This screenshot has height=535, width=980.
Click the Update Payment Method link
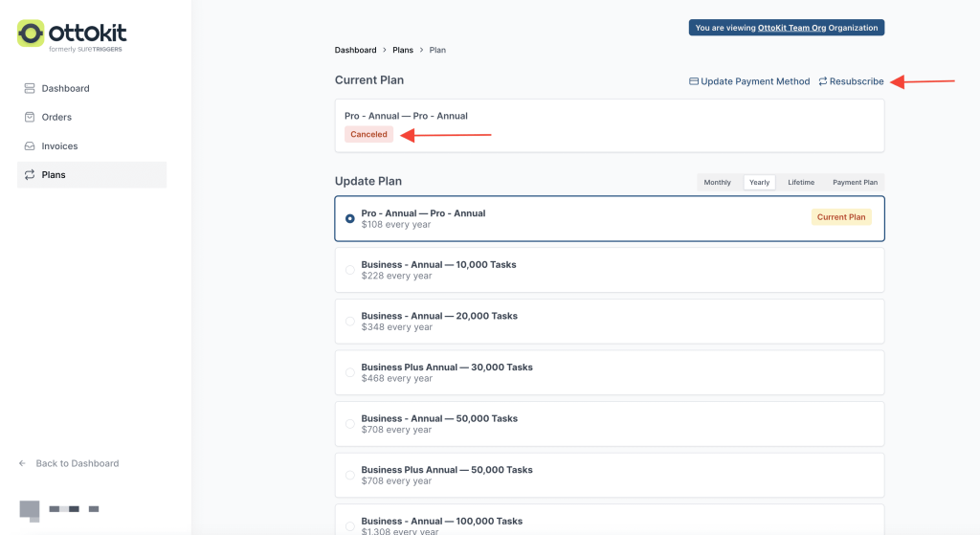tap(755, 81)
